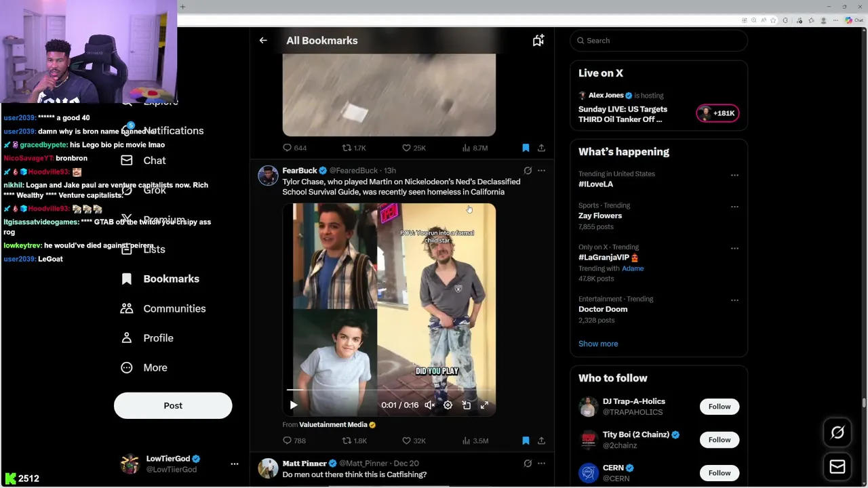Screen dimensions: 868x488
Task: Open the Doctor Doom trend
Action: 603,309
